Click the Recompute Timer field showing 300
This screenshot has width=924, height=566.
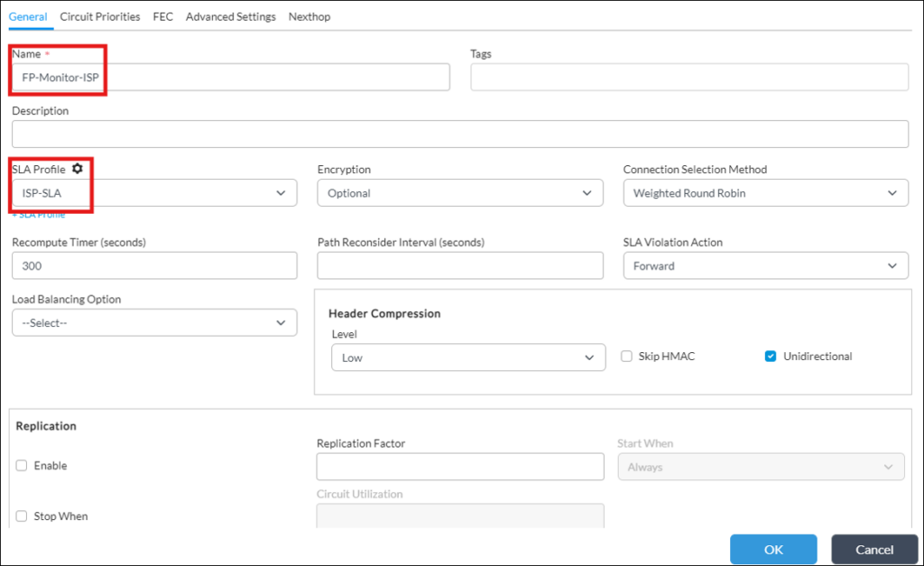[x=154, y=266]
